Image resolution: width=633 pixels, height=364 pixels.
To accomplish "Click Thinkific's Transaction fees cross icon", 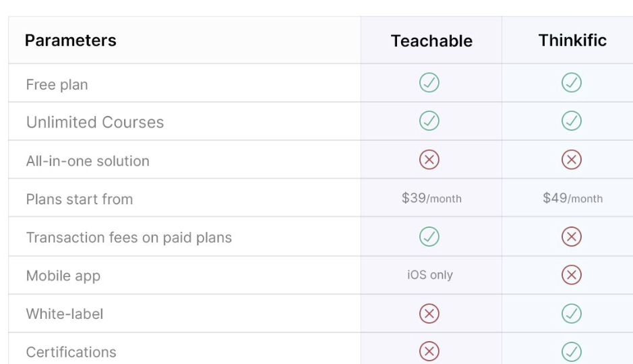I will [572, 237].
